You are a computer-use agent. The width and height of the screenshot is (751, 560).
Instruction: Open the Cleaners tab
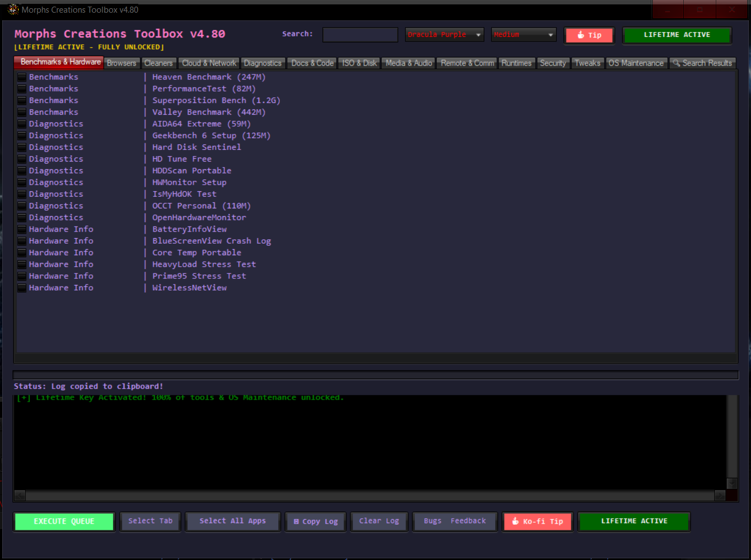click(x=159, y=63)
